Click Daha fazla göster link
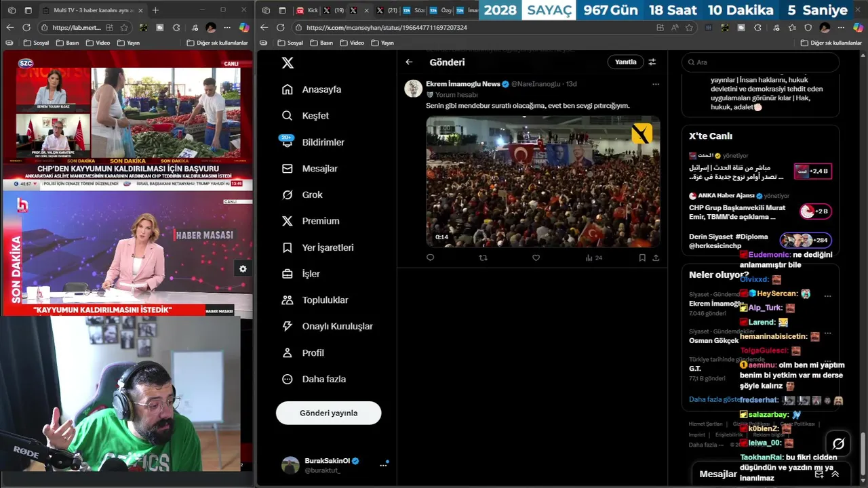The height and width of the screenshot is (488, 868). 715,399
